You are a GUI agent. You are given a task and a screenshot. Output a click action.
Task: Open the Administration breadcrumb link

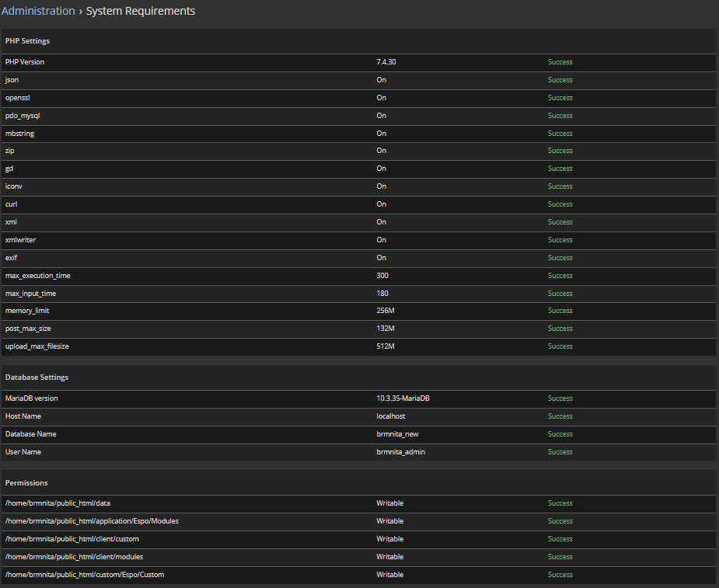tap(38, 11)
